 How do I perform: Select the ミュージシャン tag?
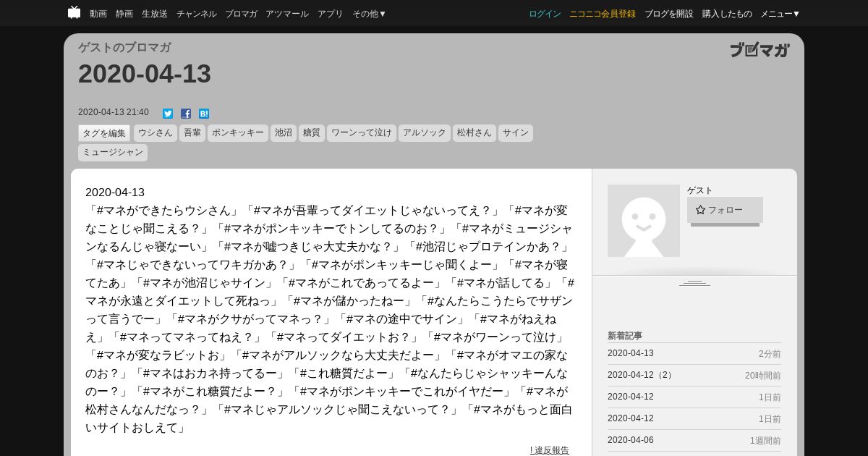tap(113, 152)
